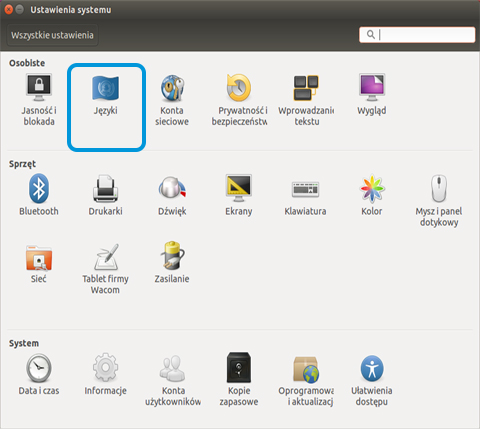Open Kolor color settings

click(x=372, y=195)
